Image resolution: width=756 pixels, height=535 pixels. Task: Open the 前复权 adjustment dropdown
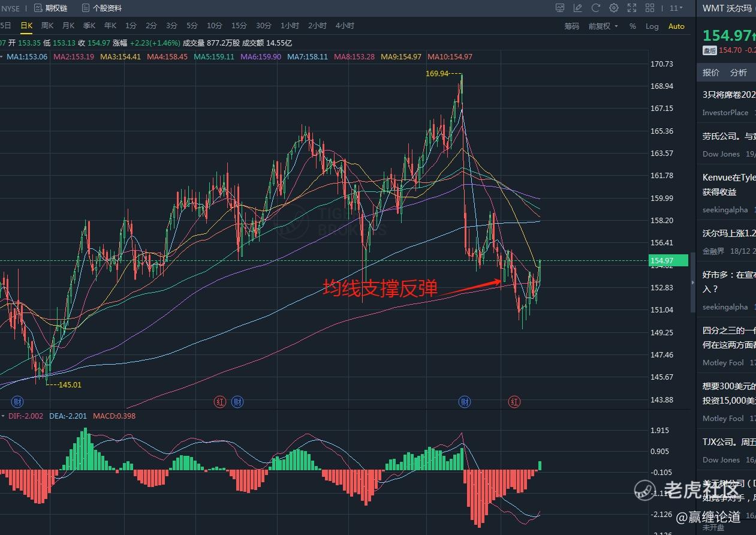603,26
